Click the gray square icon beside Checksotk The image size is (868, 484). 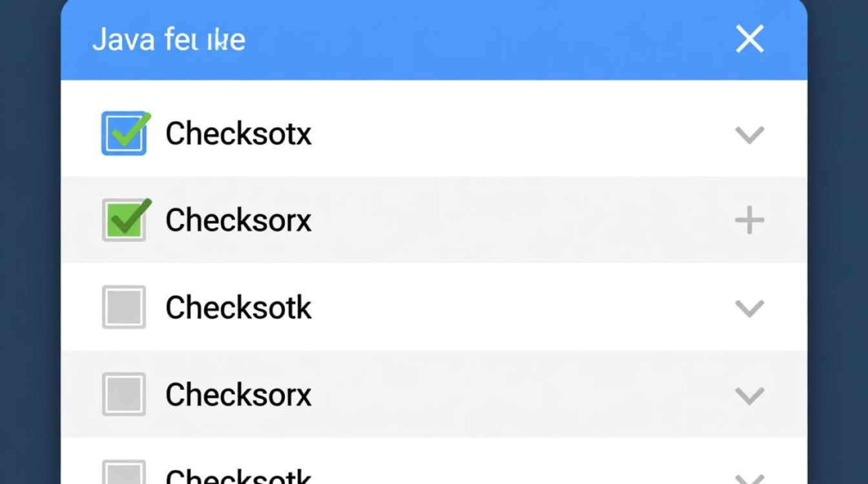(123, 308)
